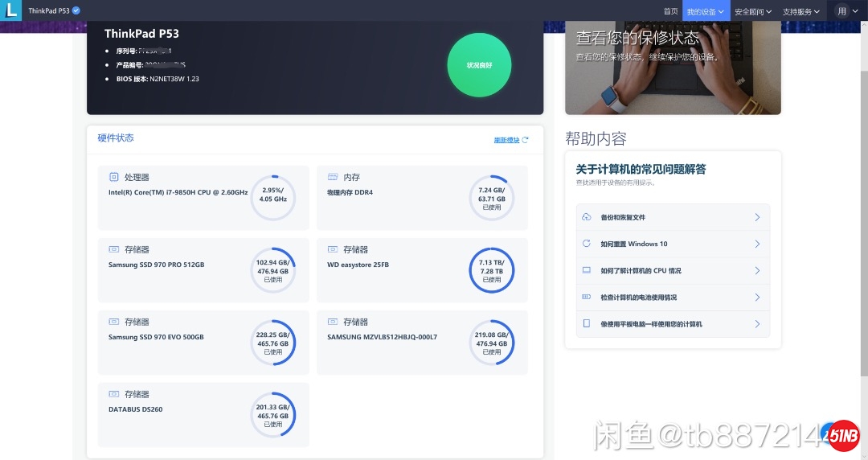
Task: Click the page vertical scrollbar
Action: pyautogui.click(x=864, y=222)
